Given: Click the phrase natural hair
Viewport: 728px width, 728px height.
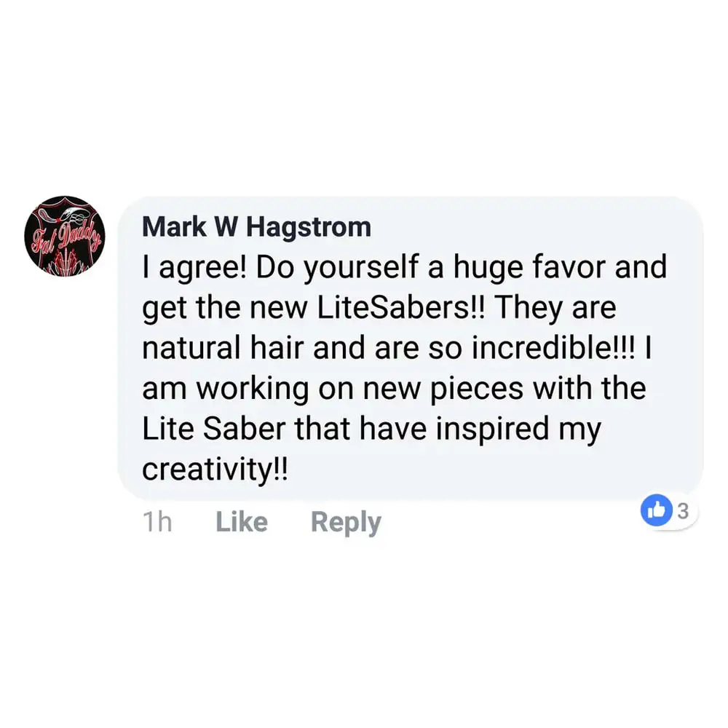Looking at the screenshot, I should (x=223, y=348).
